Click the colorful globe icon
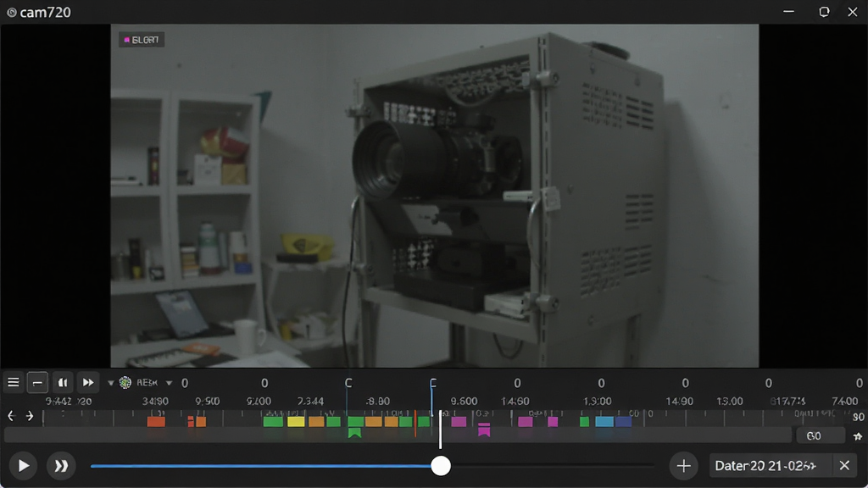Viewport: 868px width, 488px height. point(125,382)
